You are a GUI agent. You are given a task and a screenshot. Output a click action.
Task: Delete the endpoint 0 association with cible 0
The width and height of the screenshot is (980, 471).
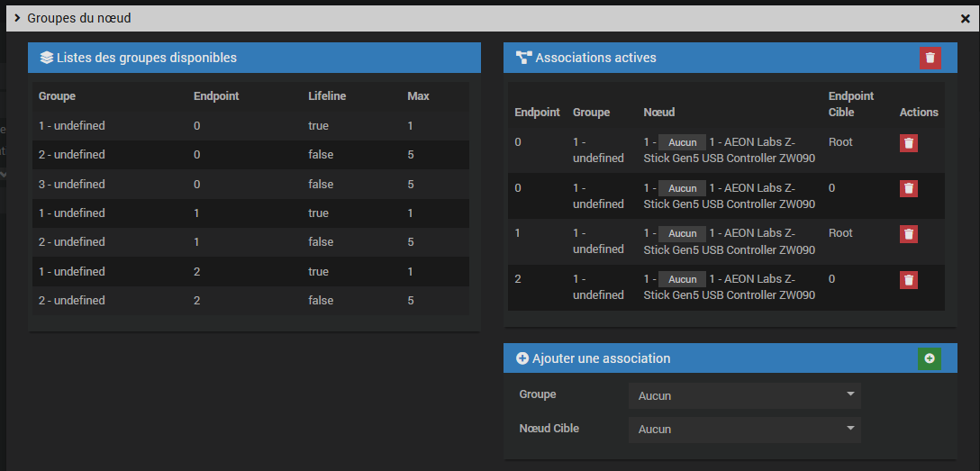(909, 188)
